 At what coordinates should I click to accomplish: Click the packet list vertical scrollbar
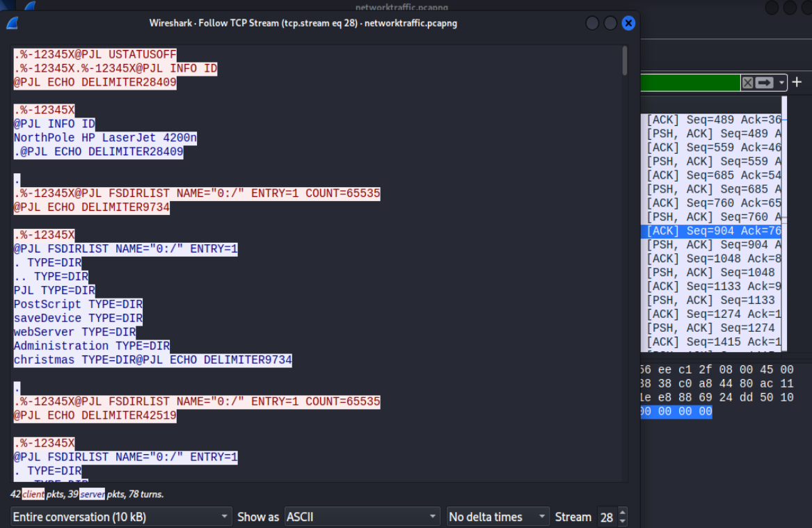tap(784, 223)
